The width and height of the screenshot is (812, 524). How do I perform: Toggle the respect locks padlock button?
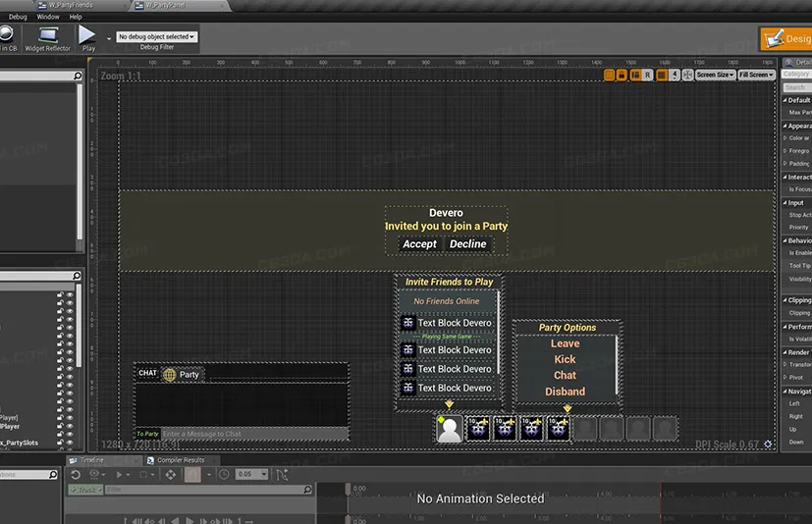(622, 76)
